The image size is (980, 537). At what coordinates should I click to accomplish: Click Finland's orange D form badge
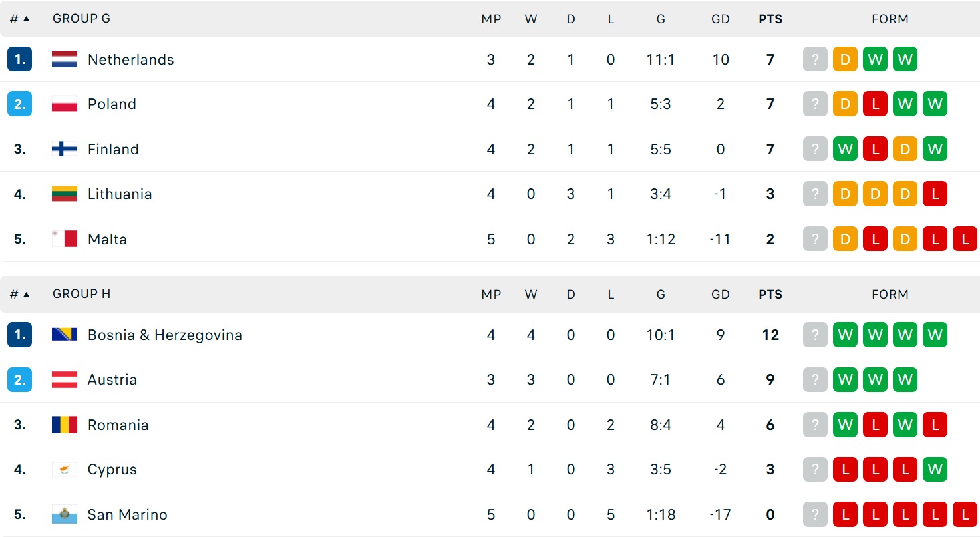[x=905, y=149]
